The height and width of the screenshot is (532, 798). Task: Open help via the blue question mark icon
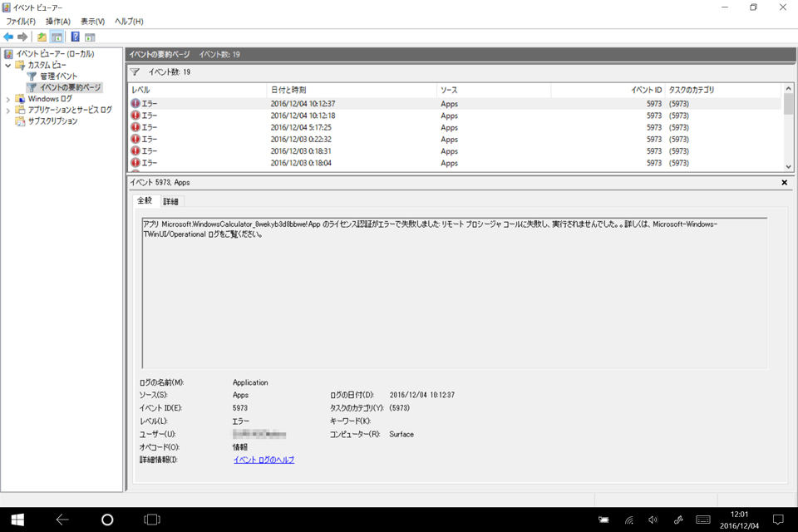coord(76,37)
